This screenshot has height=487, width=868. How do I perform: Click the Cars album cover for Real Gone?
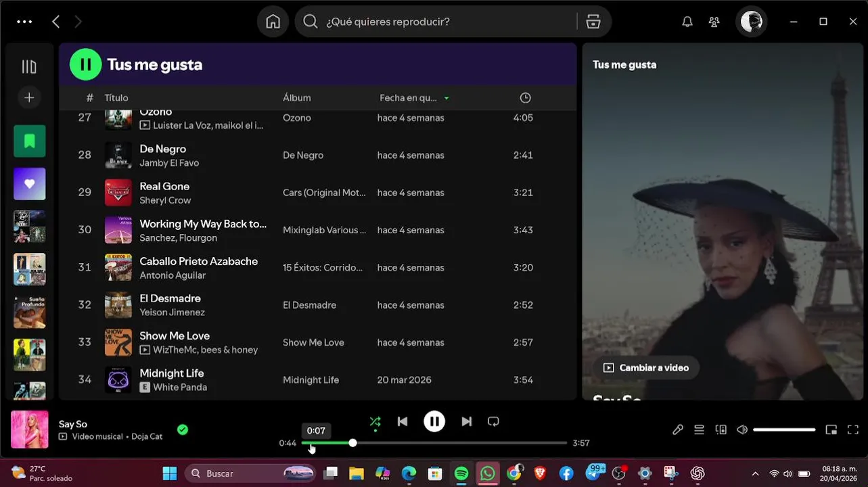(118, 193)
